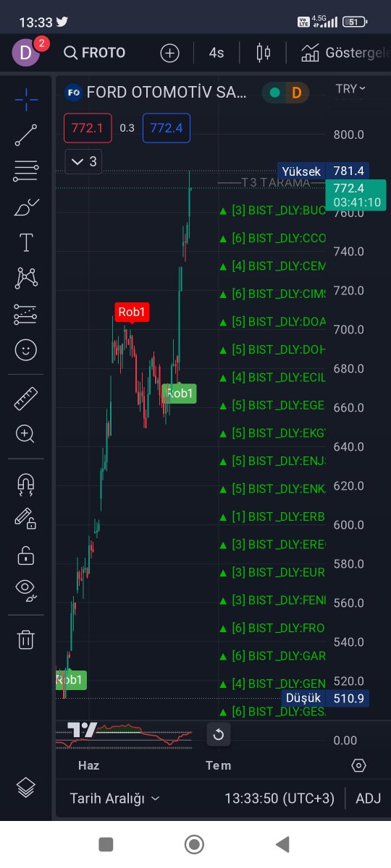Click the blue buy price 772.4
Screen dimensions: 391x868
tap(167, 128)
